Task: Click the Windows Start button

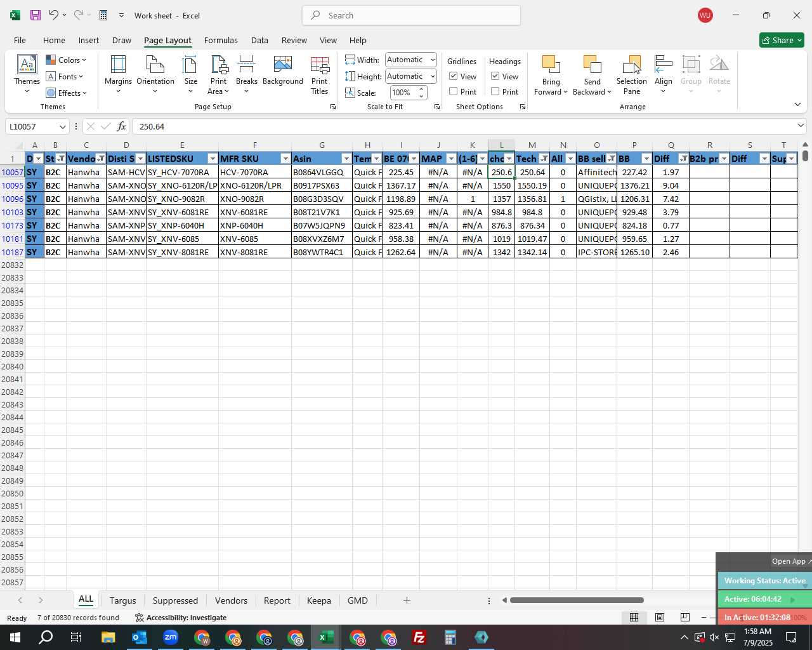Action: [15, 637]
